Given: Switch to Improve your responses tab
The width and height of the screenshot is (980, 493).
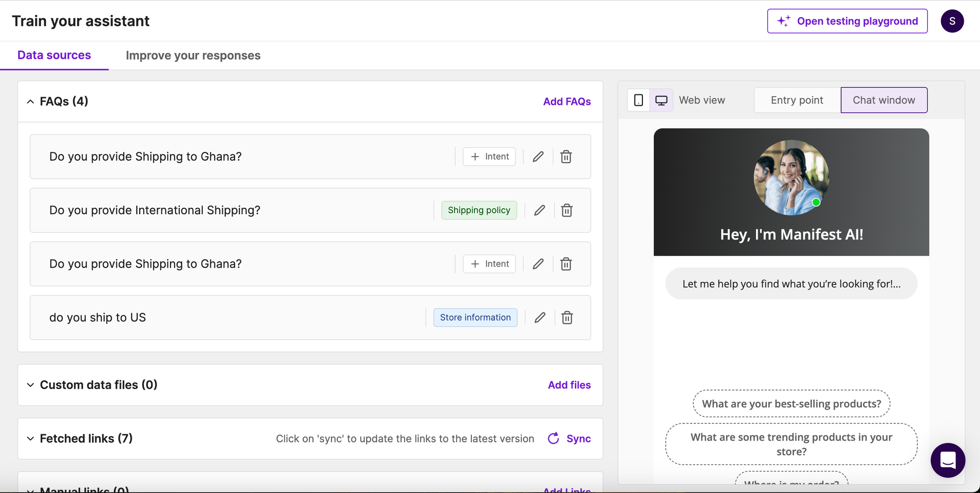Looking at the screenshot, I should [x=193, y=55].
